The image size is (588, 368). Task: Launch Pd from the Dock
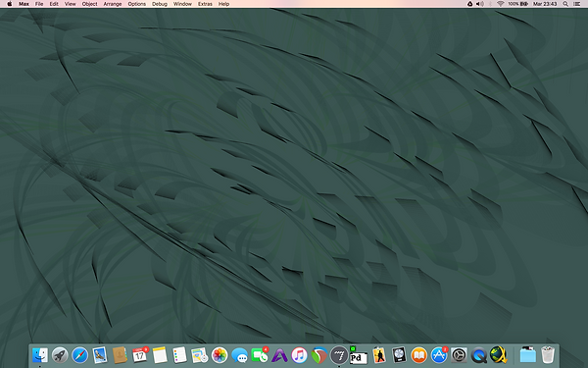click(x=358, y=355)
